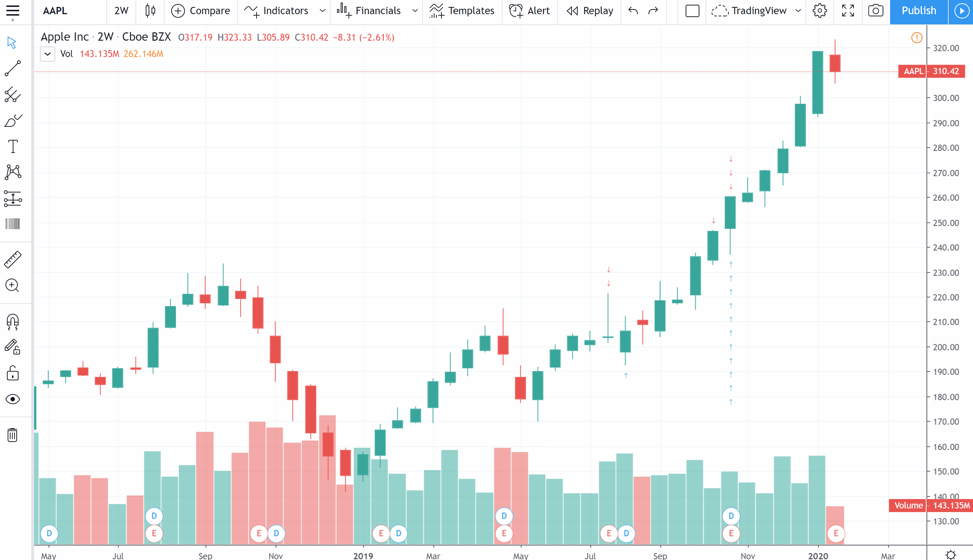Select the Text annotation tool
973x560 pixels.
(13, 146)
